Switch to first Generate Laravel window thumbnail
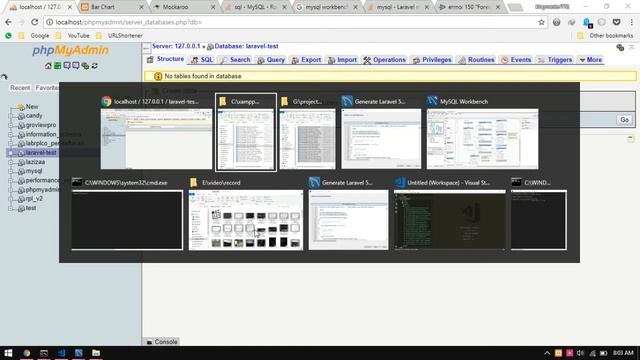This screenshot has width=640, height=360. click(x=381, y=139)
